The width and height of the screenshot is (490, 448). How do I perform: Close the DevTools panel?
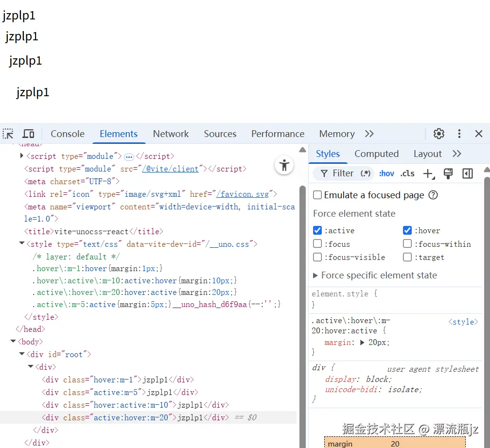click(x=478, y=134)
